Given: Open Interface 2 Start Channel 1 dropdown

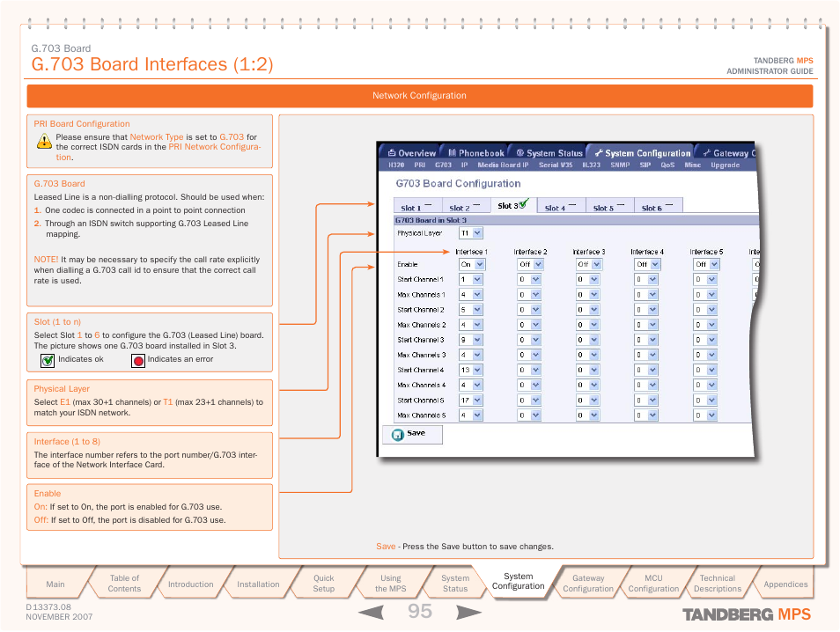Looking at the screenshot, I should (529, 280).
